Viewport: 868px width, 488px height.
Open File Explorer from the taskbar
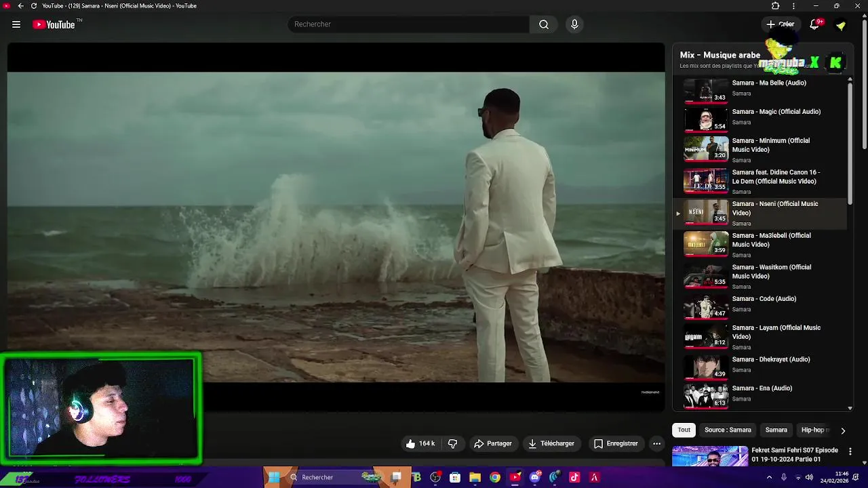click(475, 478)
